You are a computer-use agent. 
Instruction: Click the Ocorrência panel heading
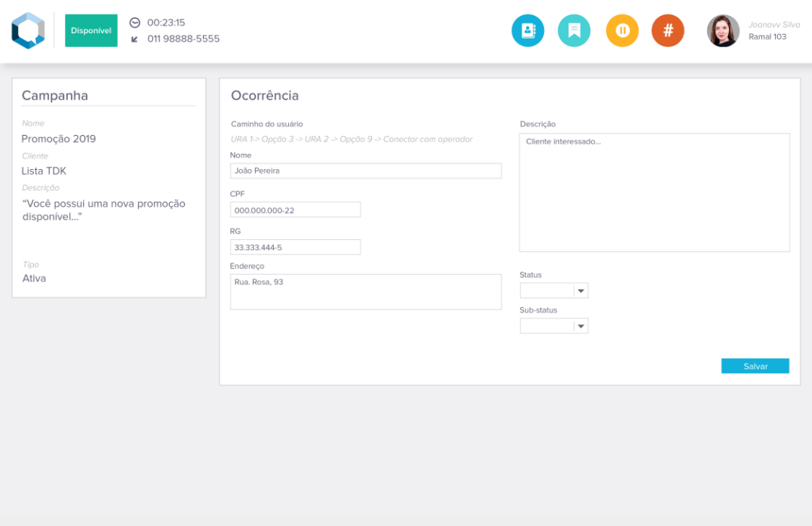tap(265, 96)
